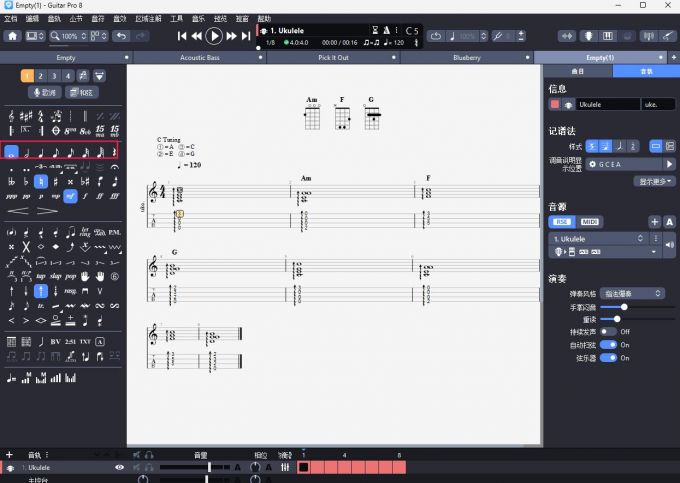Adjust the 手掌闷音 slider
This screenshot has width=680, height=483.
[x=625, y=307]
